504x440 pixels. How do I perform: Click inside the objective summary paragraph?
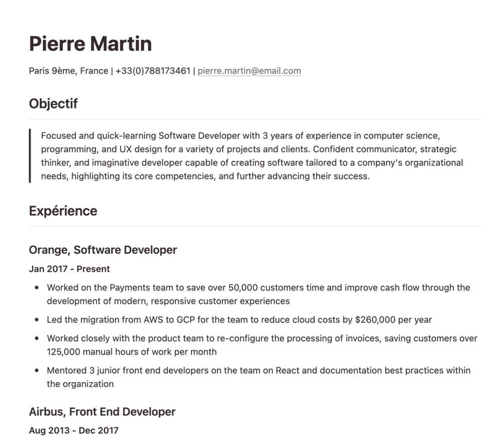(x=251, y=156)
